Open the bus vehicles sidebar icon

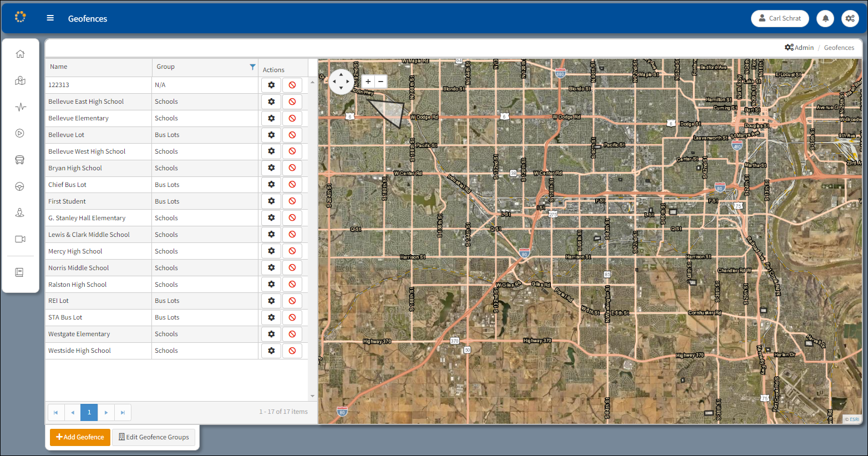20,160
